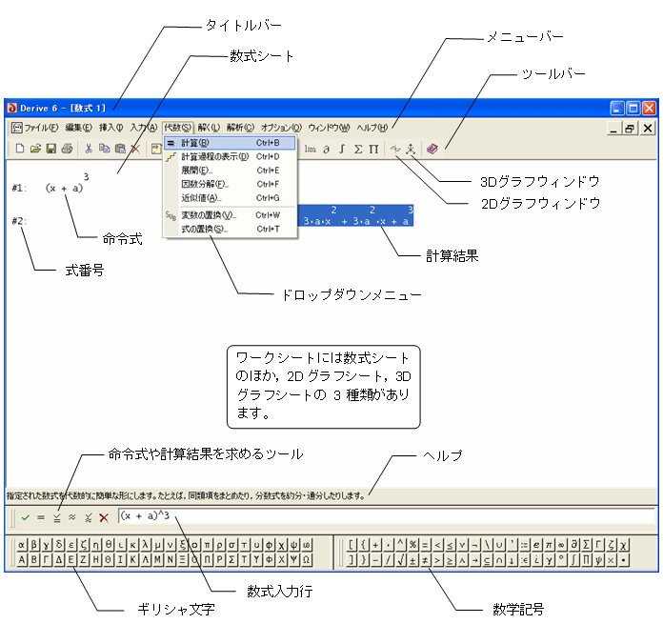Insert the ∪ union symbol
Image resolution: width=663 pixels, height=644 pixels.
[499, 545]
